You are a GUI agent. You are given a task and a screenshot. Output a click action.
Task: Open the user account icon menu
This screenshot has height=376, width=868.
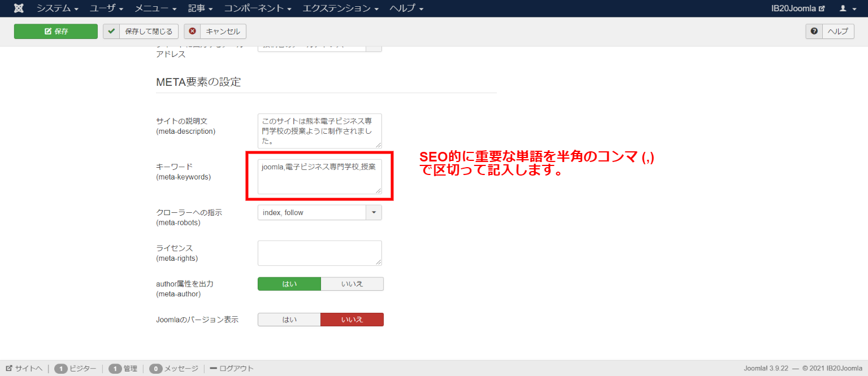click(847, 8)
